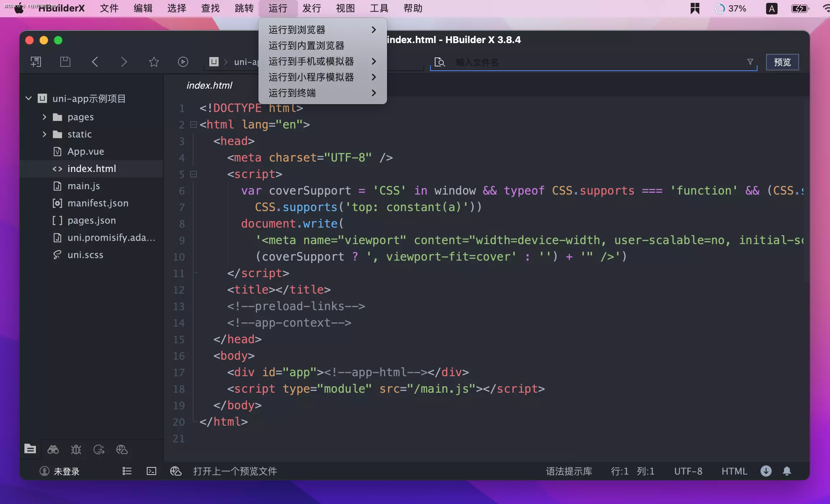830x504 pixels.
Task: Click the save file toolbar icon
Action: (65, 62)
